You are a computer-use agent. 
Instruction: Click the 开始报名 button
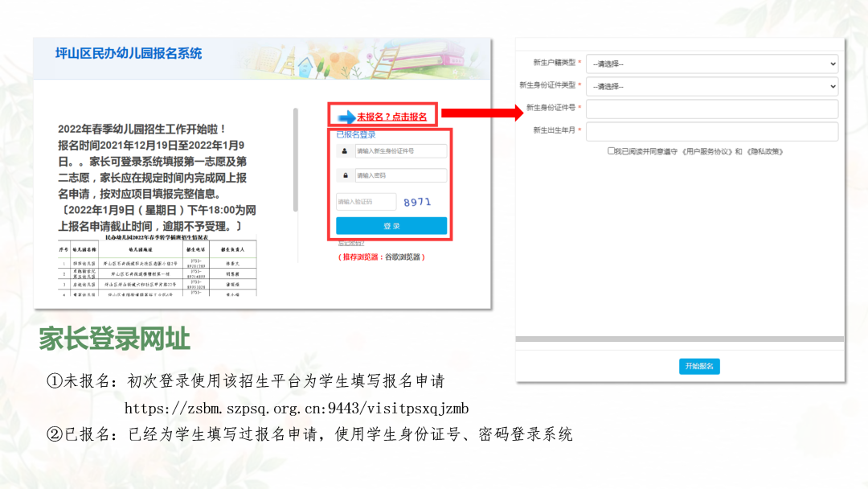pos(699,365)
